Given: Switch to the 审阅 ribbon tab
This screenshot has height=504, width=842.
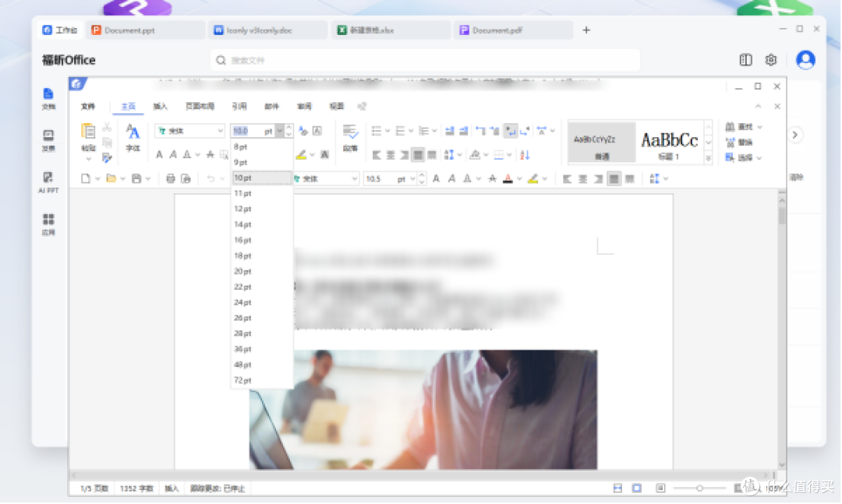Looking at the screenshot, I should pyautogui.click(x=304, y=106).
